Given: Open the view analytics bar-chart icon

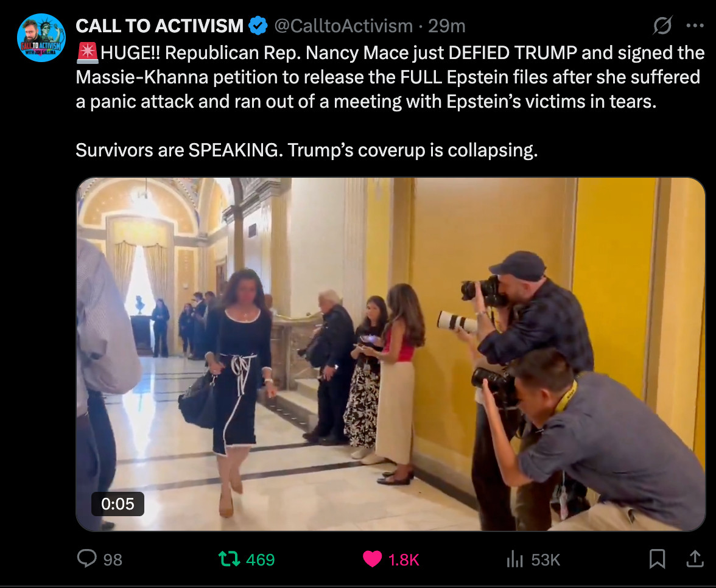Looking at the screenshot, I should click(x=514, y=559).
